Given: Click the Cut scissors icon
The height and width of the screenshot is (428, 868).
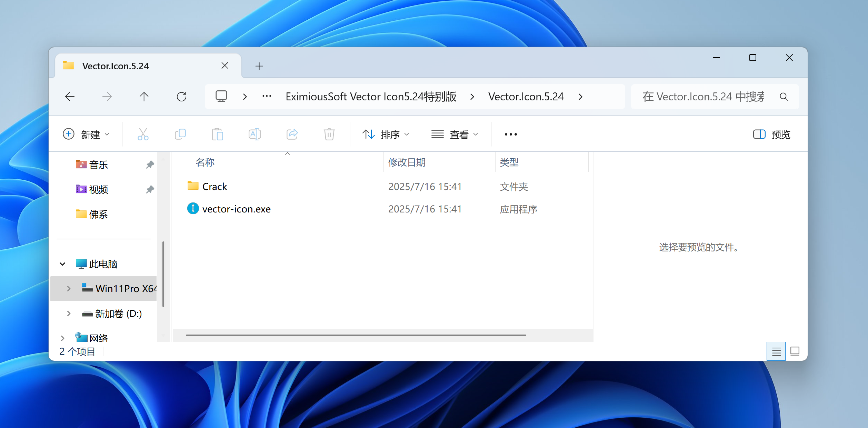Looking at the screenshot, I should [x=143, y=134].
